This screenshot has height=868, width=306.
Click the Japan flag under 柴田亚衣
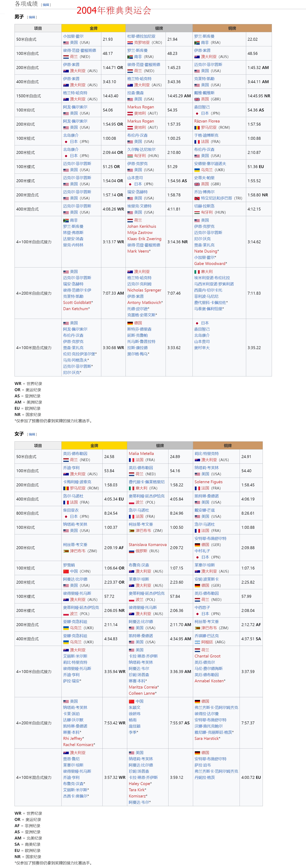[x=66, y=517]
